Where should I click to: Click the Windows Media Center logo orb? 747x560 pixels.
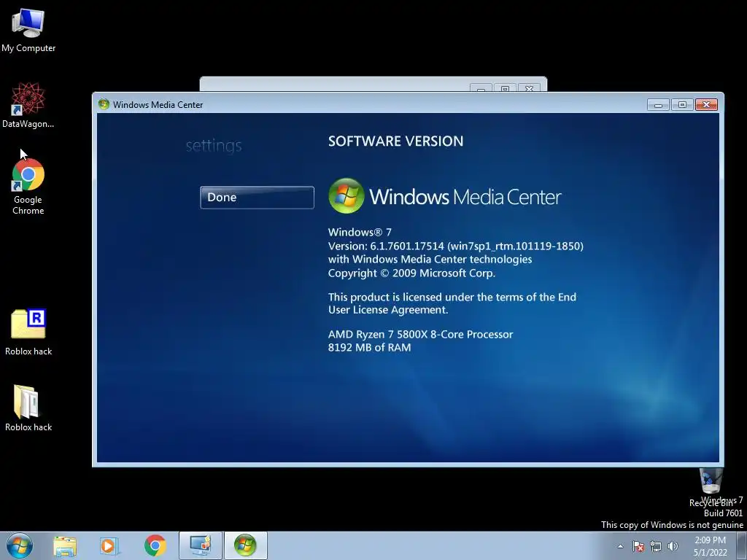pyautogui.click(x=347, y=195)
